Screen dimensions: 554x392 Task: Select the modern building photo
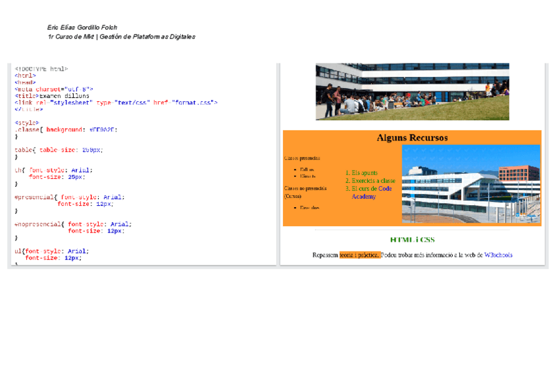point(471,184)
